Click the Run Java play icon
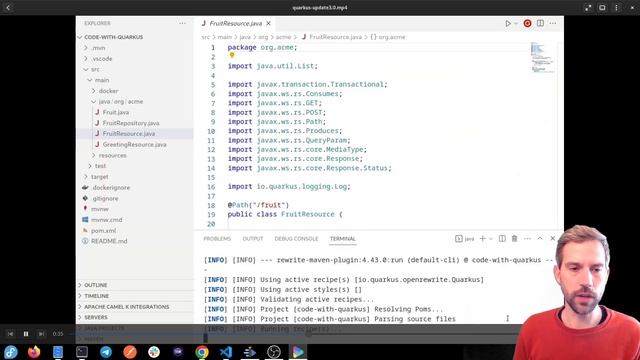Image resolution: width=640 pixels, height=360 pixels. click(x=508, y=24)
